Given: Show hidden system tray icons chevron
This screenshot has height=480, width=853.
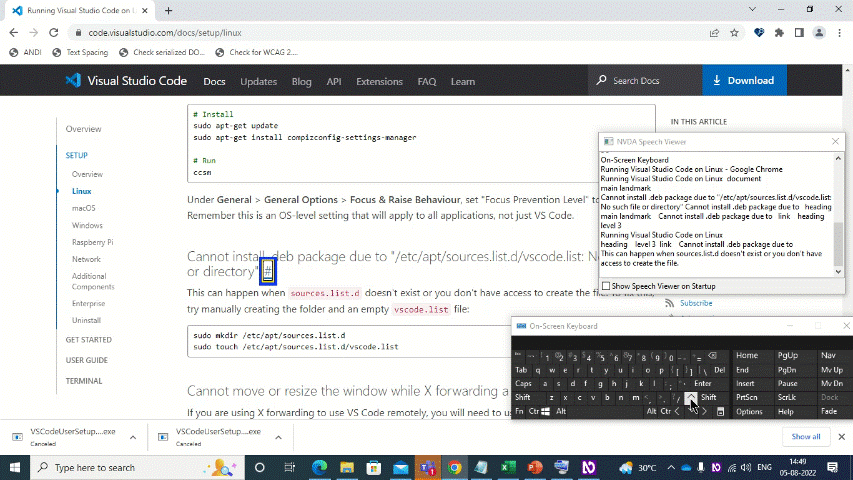Looking at the screenshot, I should 671,467.
